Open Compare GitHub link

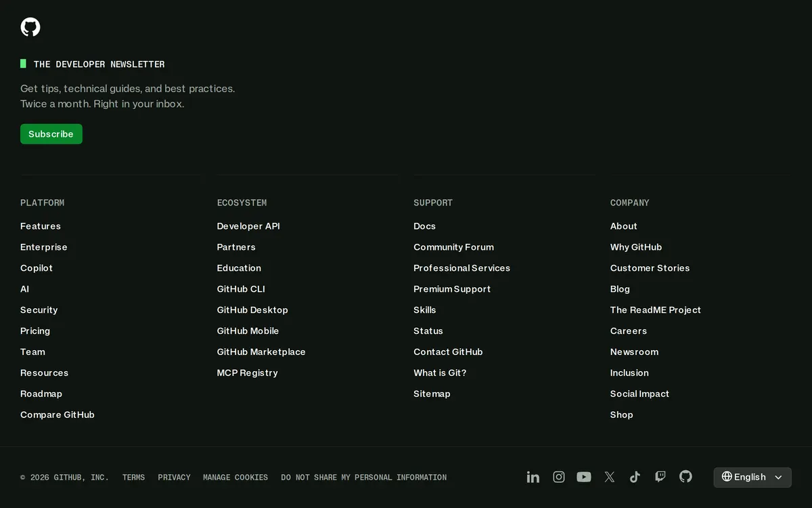click(58, 415)
